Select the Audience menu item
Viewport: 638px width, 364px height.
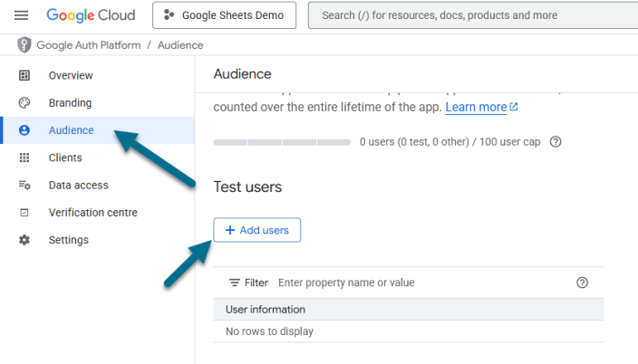(x=71, y=130)
